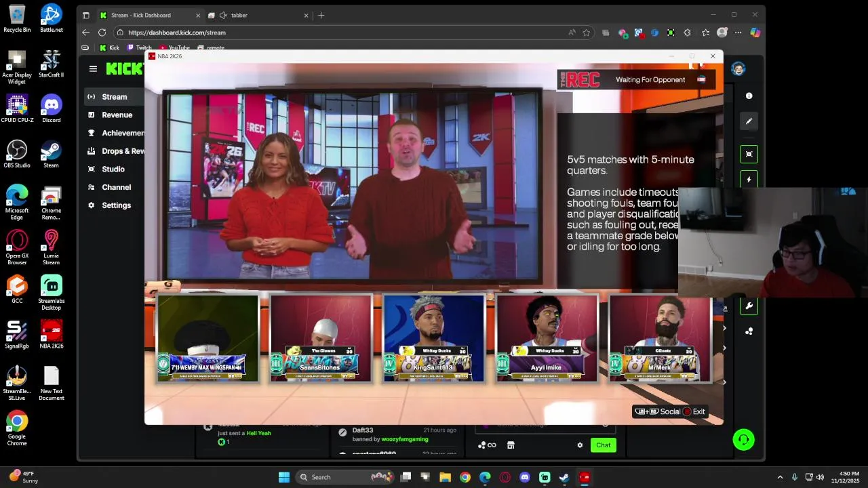Click the green headset support button
The width and height of the screenshot is (868, 488).
(x=743, y=440)
